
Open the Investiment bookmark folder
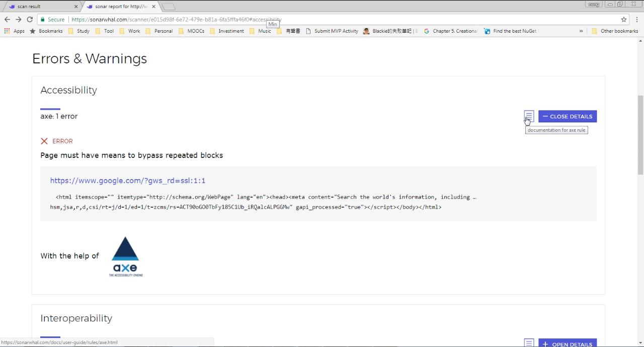227,31
